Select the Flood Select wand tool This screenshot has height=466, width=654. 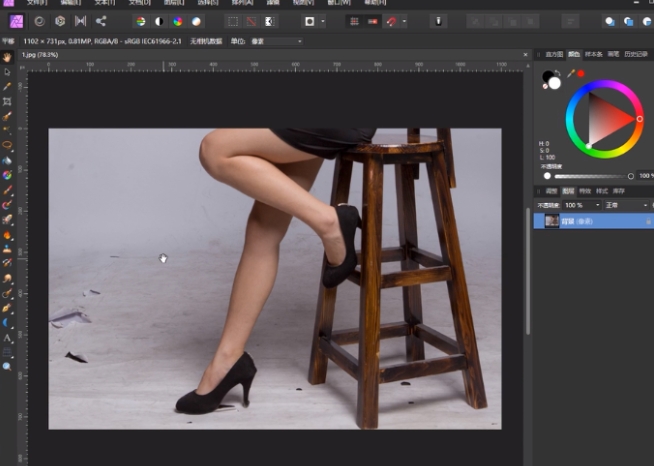tap(7, 130)
